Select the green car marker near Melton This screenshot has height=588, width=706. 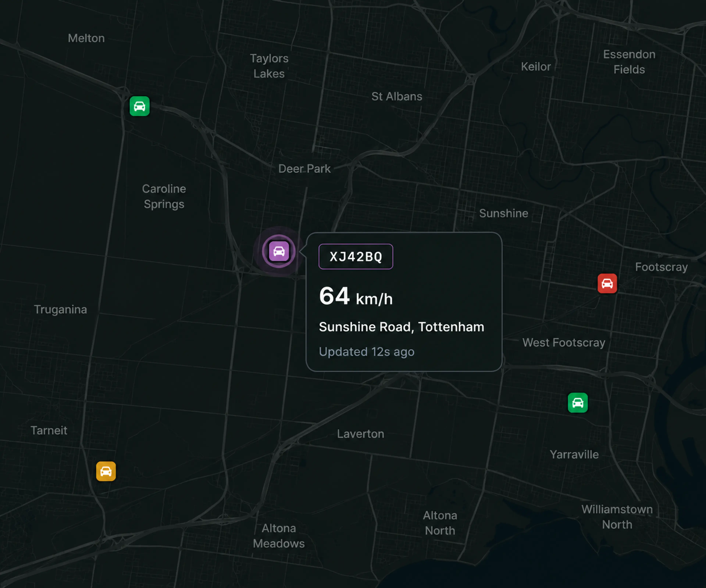pos(140,106)
